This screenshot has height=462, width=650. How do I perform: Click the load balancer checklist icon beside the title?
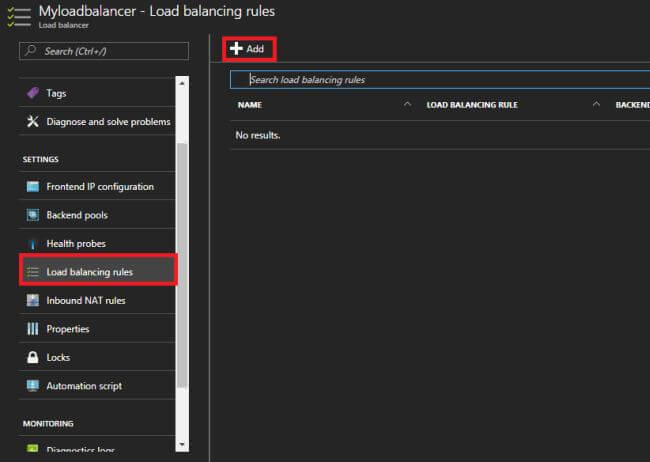(x=19, y=17)
